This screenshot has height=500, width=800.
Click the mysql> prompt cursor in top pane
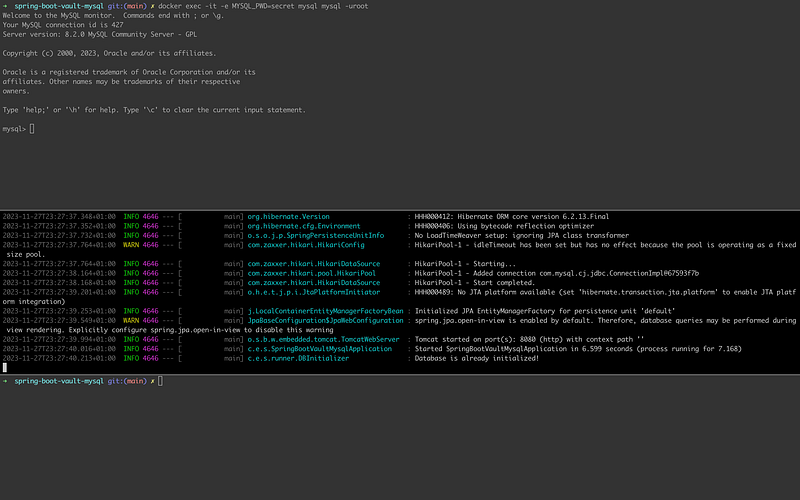32,129
